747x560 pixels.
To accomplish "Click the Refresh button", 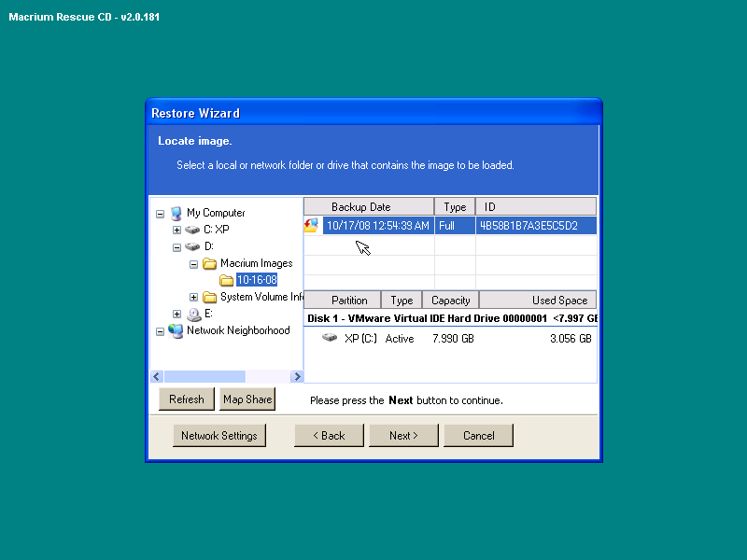I will pos(186,399).
